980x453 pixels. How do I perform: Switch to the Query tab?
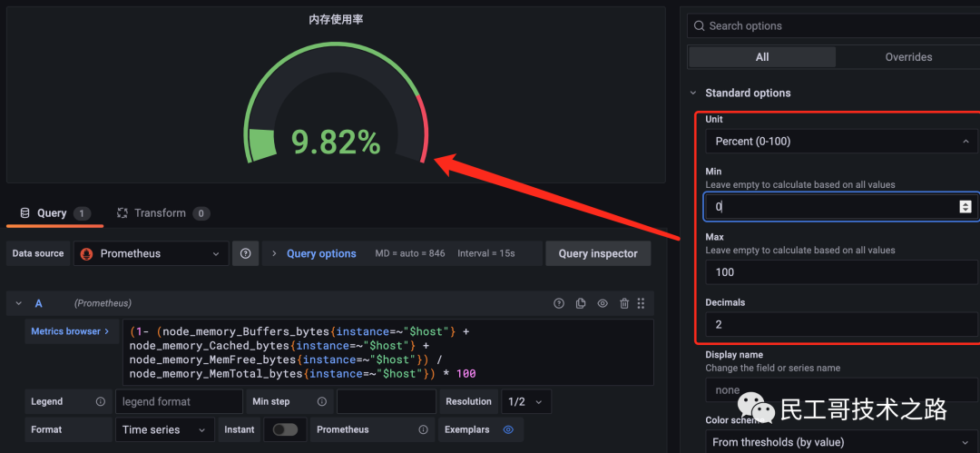pos(55,213)
